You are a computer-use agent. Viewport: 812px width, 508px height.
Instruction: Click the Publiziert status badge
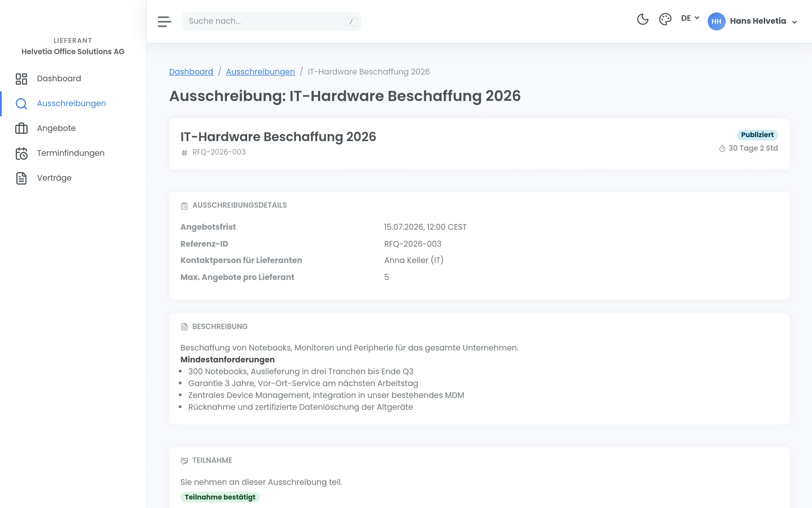(757, 135)
